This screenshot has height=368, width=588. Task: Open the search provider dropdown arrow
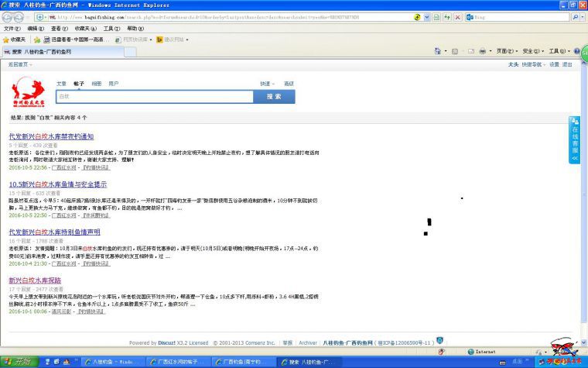pos(583,17)
